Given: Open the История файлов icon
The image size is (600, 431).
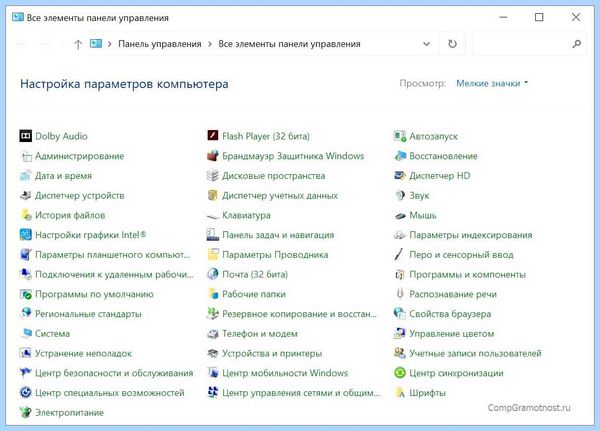Looking at the screenshot, I should (x=26, y=215).
